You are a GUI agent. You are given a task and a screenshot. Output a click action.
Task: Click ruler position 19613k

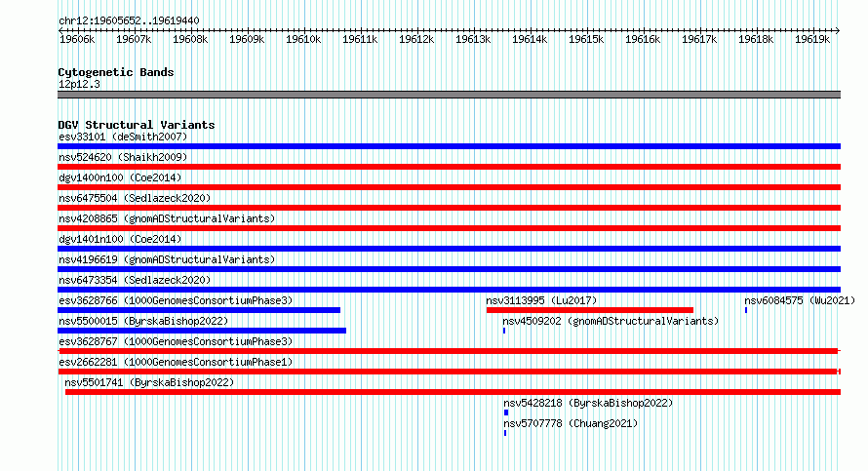[473, 39]
